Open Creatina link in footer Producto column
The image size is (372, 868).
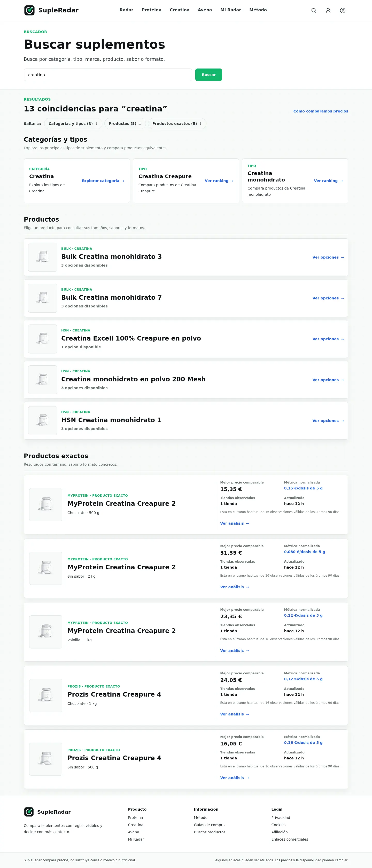[136, 825]
